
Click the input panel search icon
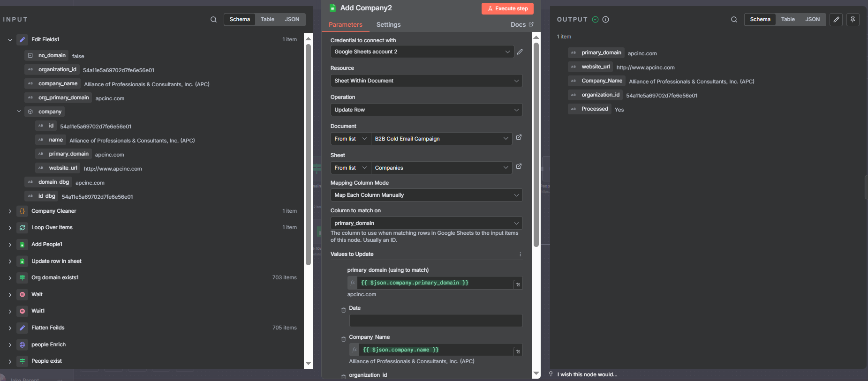tap(213, 20)
